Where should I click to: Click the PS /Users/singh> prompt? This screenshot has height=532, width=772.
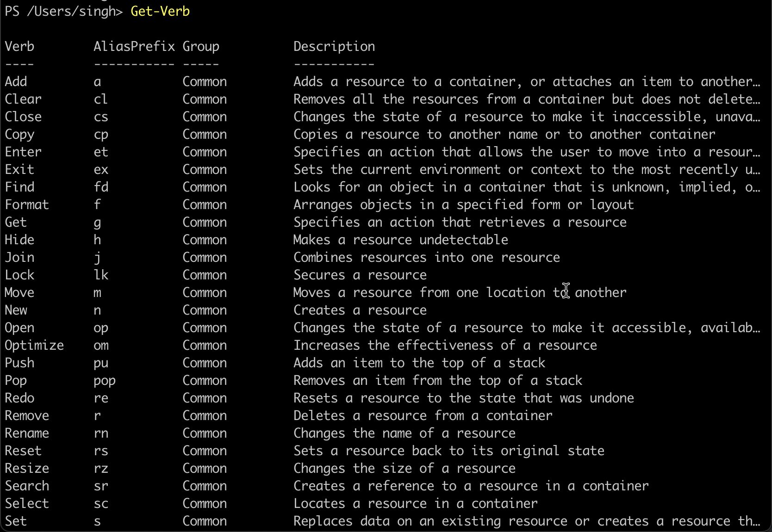(63, 11)
